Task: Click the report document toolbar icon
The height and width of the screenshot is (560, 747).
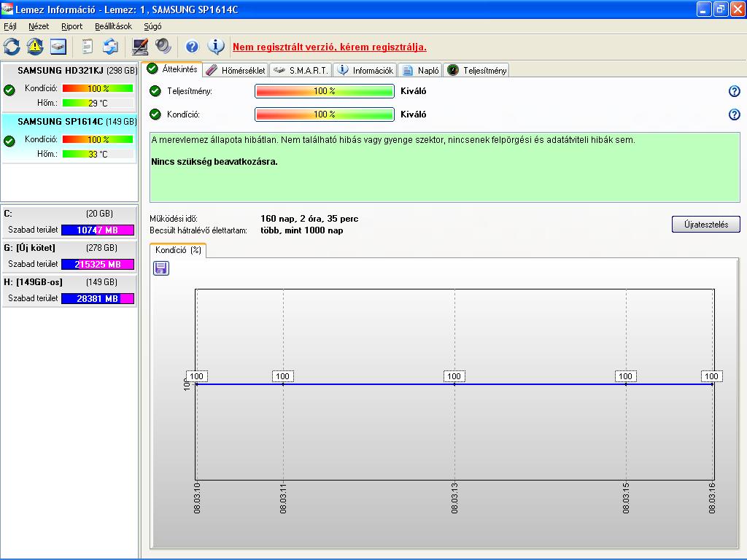Action: (87, 46)
